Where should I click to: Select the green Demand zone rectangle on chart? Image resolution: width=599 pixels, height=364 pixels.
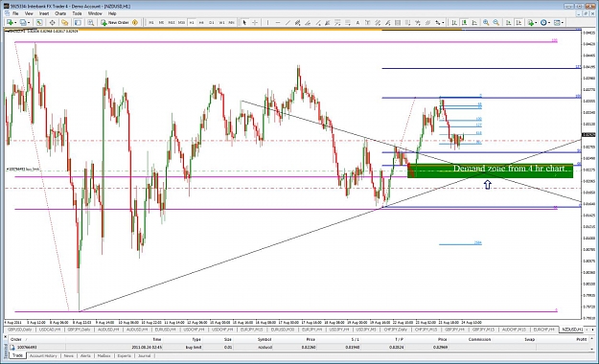490,171
